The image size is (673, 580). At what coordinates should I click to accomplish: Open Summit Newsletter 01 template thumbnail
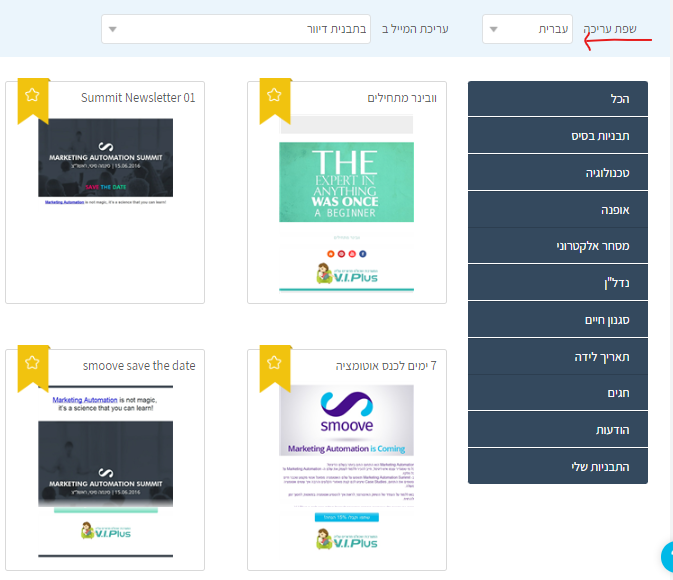105,162
